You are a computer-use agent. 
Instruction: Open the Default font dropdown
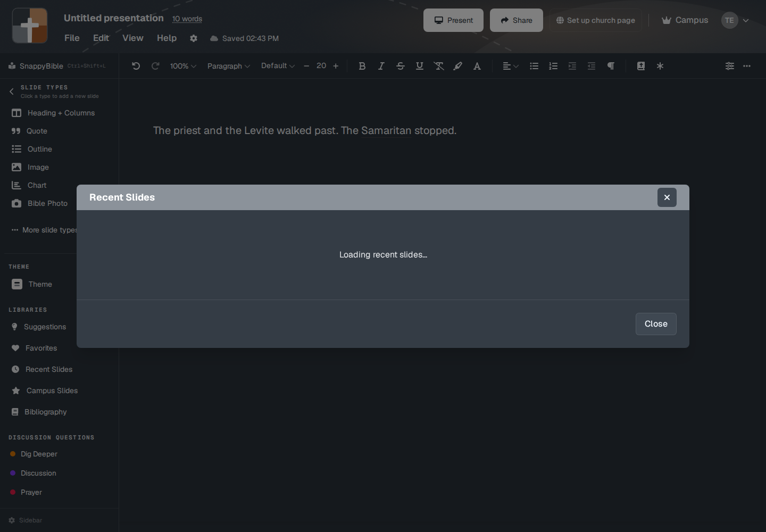(x=278, y=66)
